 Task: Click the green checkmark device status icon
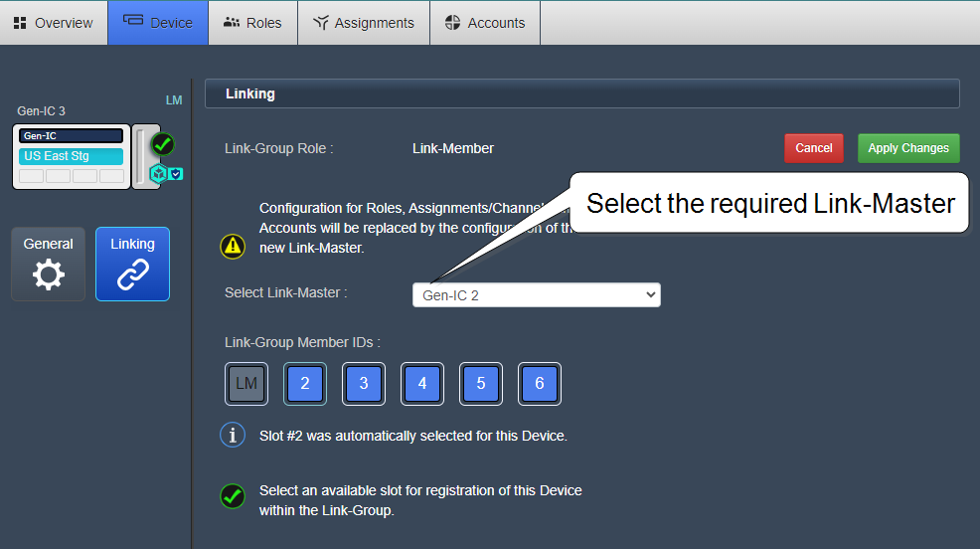(x=163, y=144)
